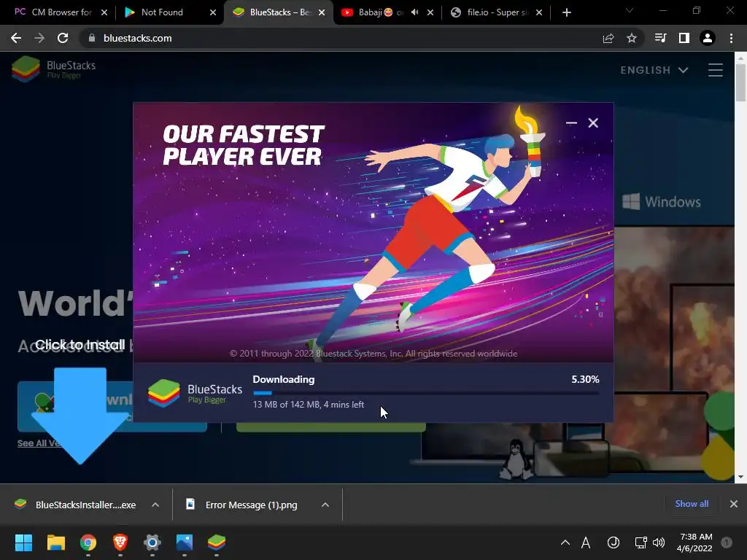Show all downloads

coord(692,504)
